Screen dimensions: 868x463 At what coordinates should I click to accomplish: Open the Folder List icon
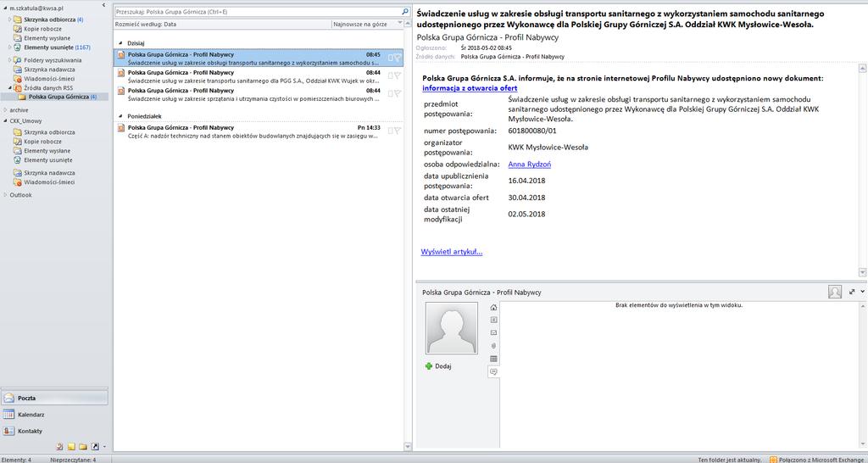click(x=83, y=446)
